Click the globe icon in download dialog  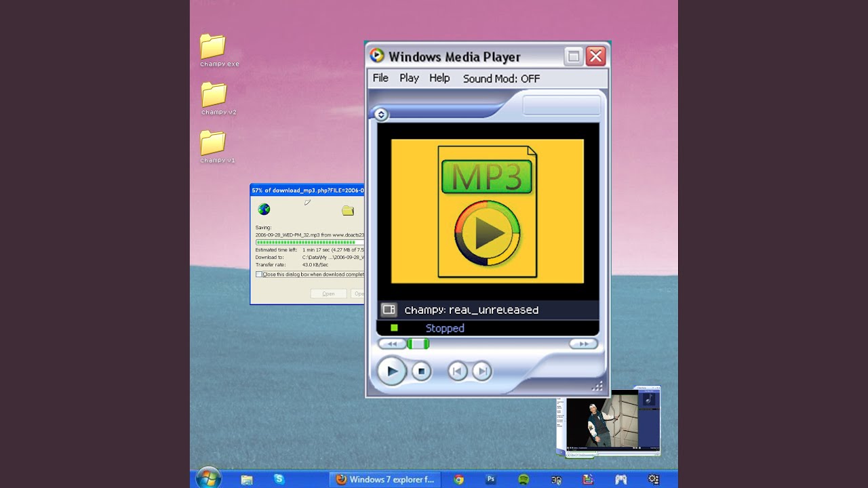coord(264,209)
